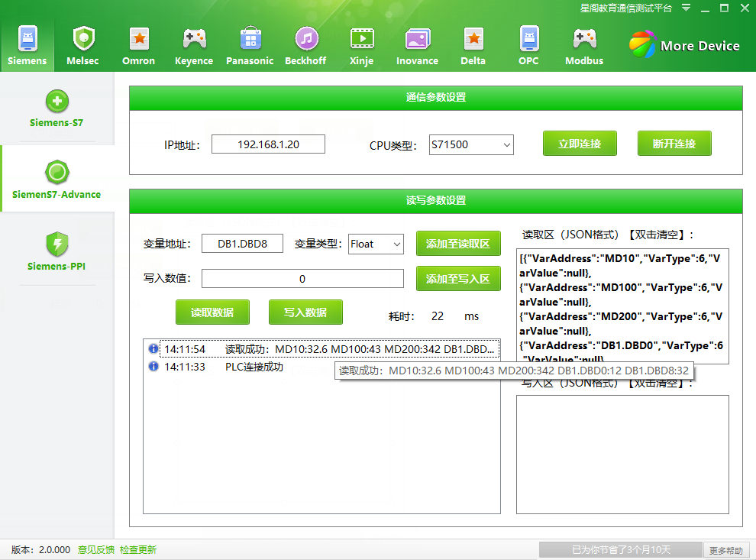
Task: Click 添加至写入区 button
Action: [x=458, y=278]
